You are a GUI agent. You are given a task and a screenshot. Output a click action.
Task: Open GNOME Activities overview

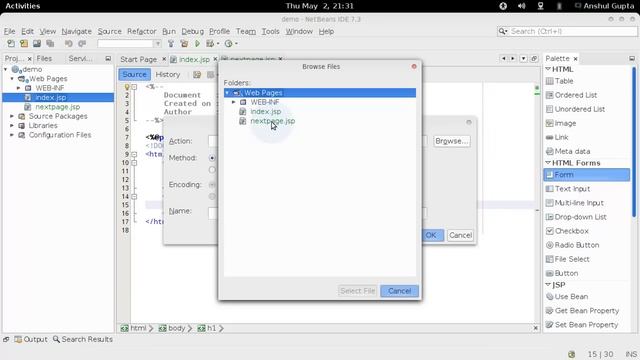tap(22, 6)
